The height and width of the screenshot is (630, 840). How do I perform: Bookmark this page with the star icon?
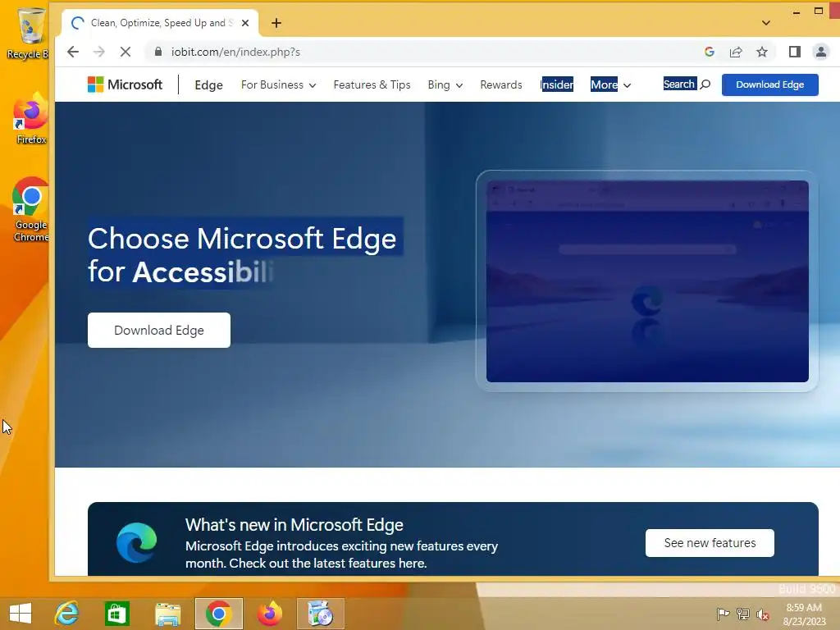(762, 52)
